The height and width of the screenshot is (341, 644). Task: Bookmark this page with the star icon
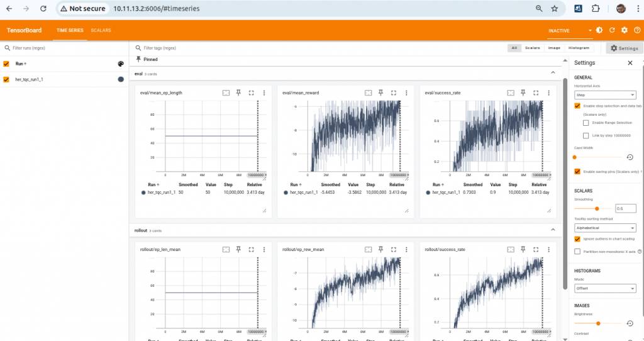pos(555,9)
